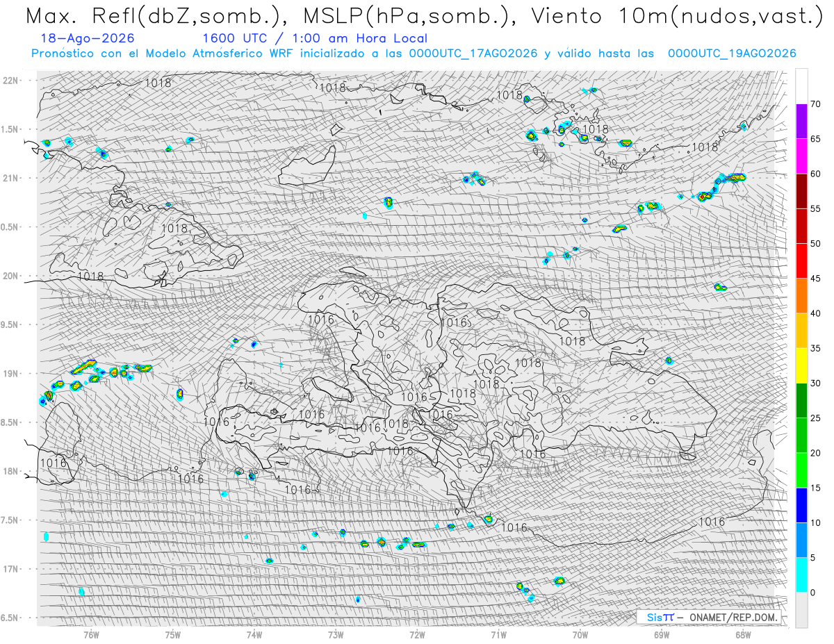The height and width of the screenshot is (644, 834).
Task: Click the '22N' latitude label
Action: click(11, 81)
